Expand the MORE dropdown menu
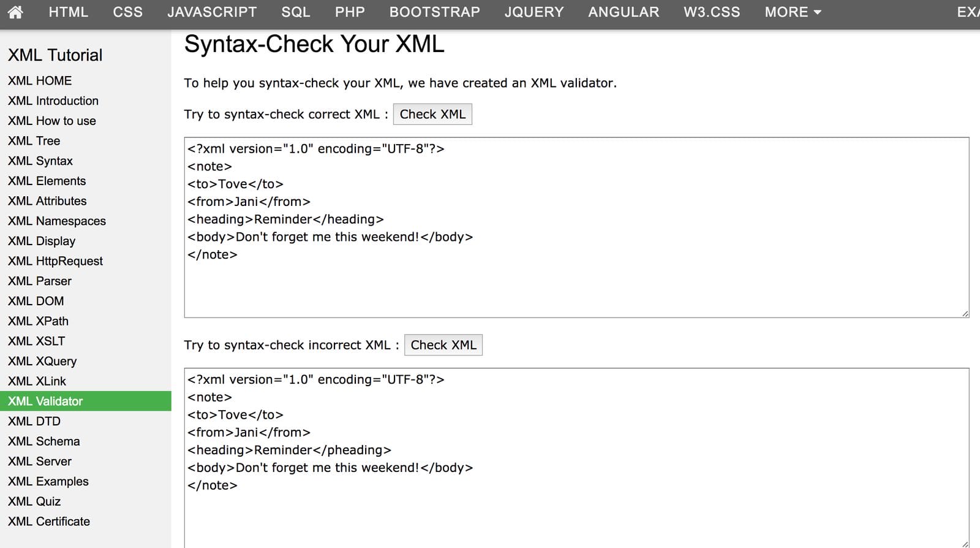 coord(793,12)
